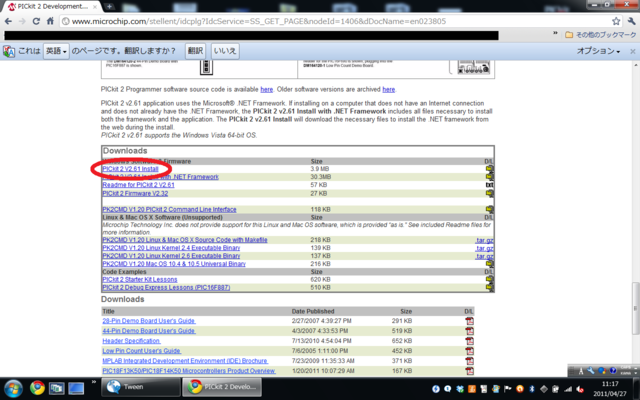
Task: Open Low Pin Count User's Guide link
Action: [x=142, y=351]
